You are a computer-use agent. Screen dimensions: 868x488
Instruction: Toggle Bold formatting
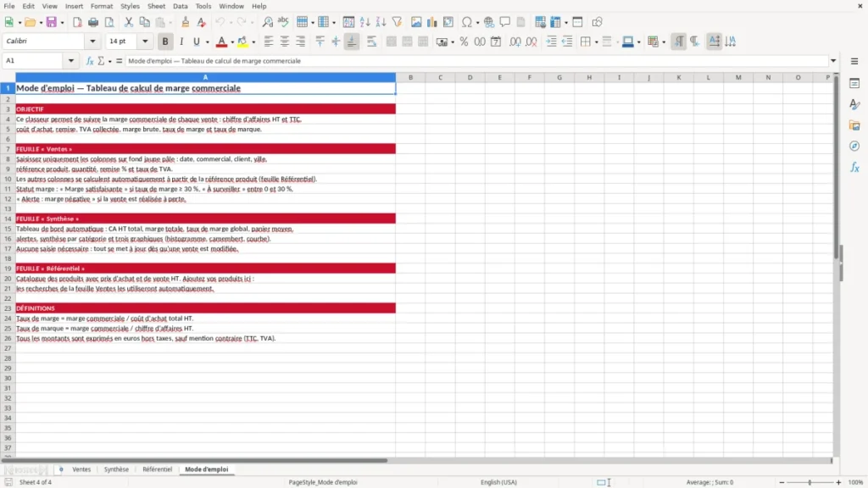click(165, 42)
